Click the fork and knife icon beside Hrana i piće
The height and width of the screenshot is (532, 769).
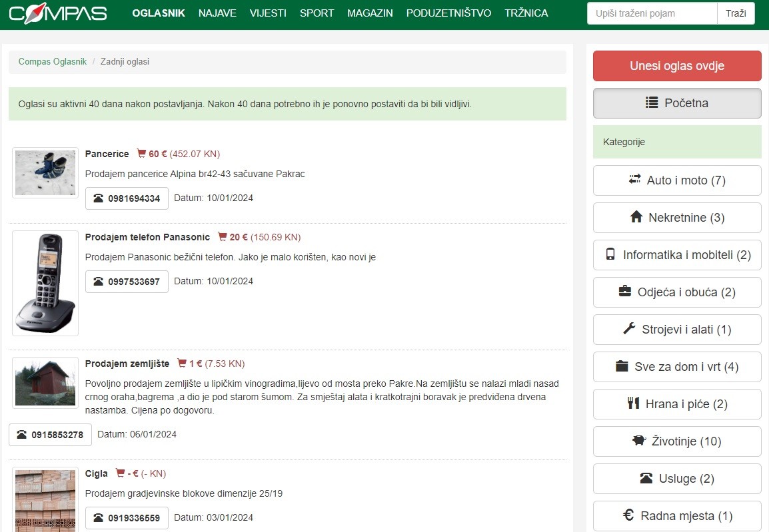click(x=633, y=403)
